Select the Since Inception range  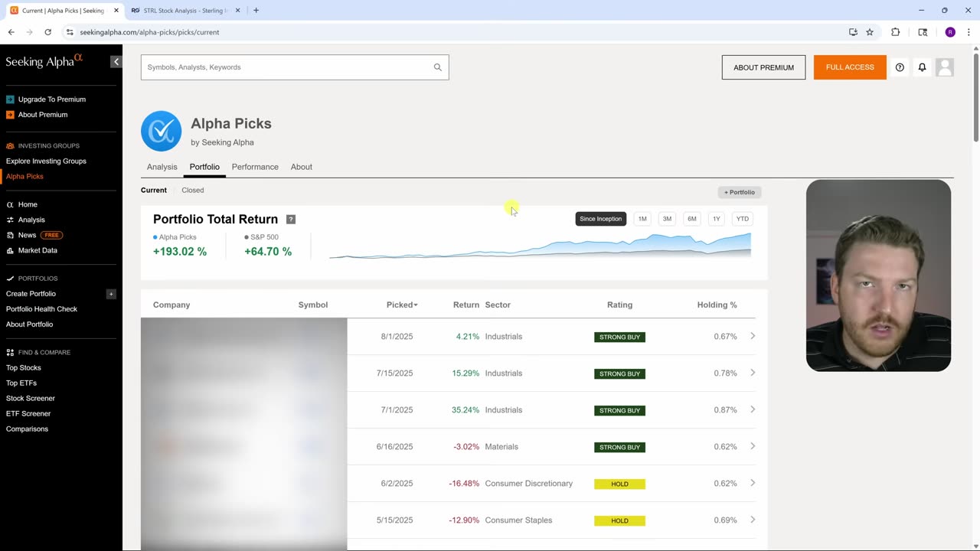coord(601,219)
